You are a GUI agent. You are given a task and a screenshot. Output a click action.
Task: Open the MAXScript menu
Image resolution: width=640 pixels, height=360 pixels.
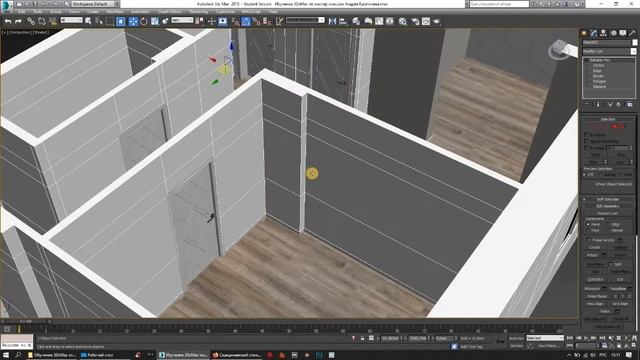tap(251, 12)
